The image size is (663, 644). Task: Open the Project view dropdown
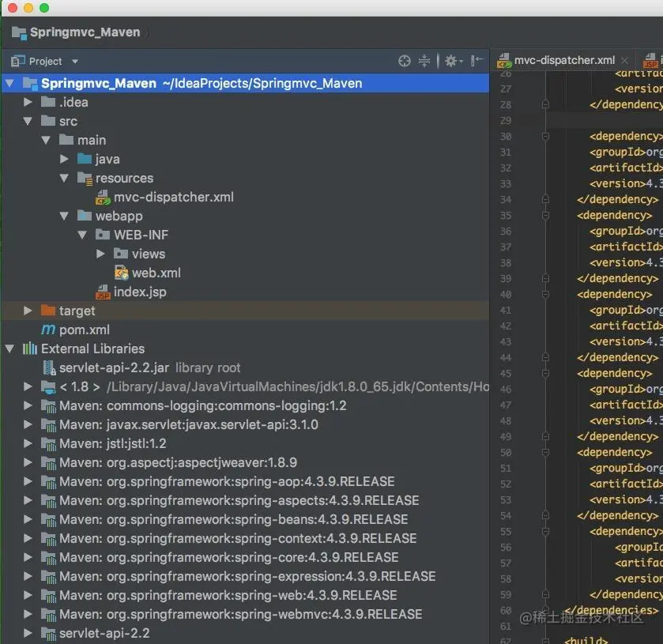[x=75, y=62]
